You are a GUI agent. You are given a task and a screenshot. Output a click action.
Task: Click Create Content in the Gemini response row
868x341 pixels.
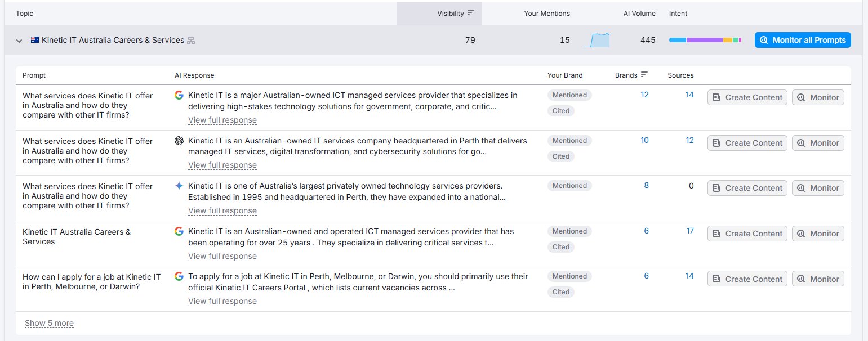click(x=747, y=188)
